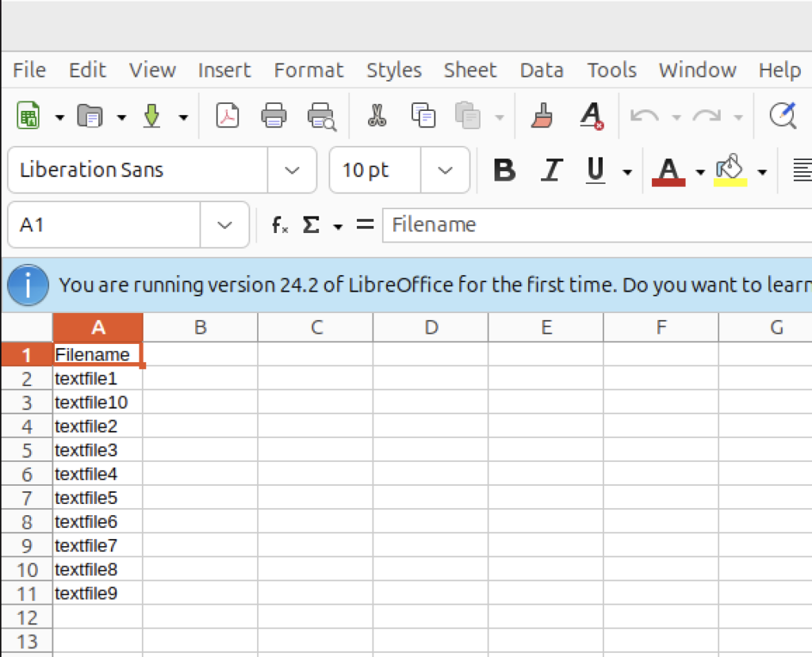Click the Sum sigma icon
Screen dimensions: 812x657
tap(311, 225)
